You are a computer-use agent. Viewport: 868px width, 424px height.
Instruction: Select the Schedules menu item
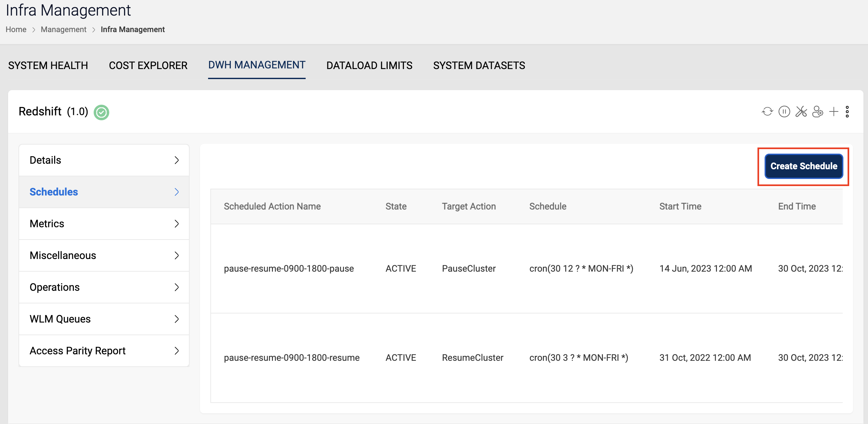pyautogui.click(x=54, y=192)
